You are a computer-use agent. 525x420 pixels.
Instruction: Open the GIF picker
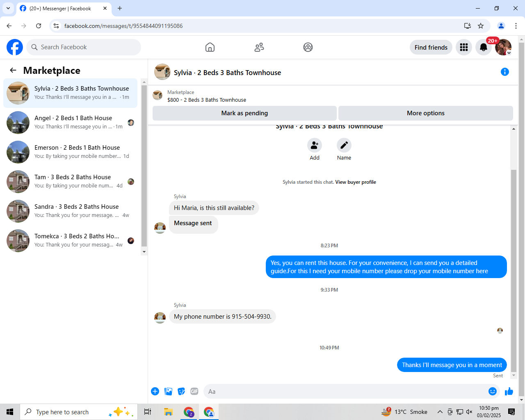click(x=194, y=391)
